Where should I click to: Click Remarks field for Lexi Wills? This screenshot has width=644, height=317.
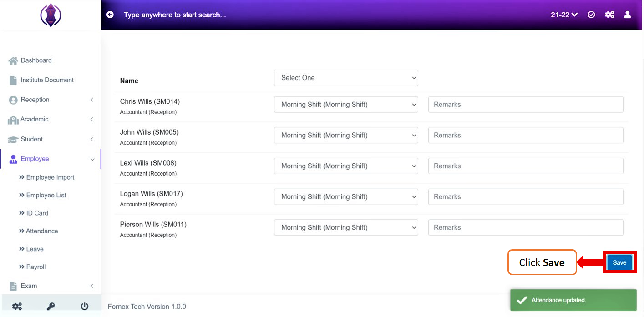526,166
